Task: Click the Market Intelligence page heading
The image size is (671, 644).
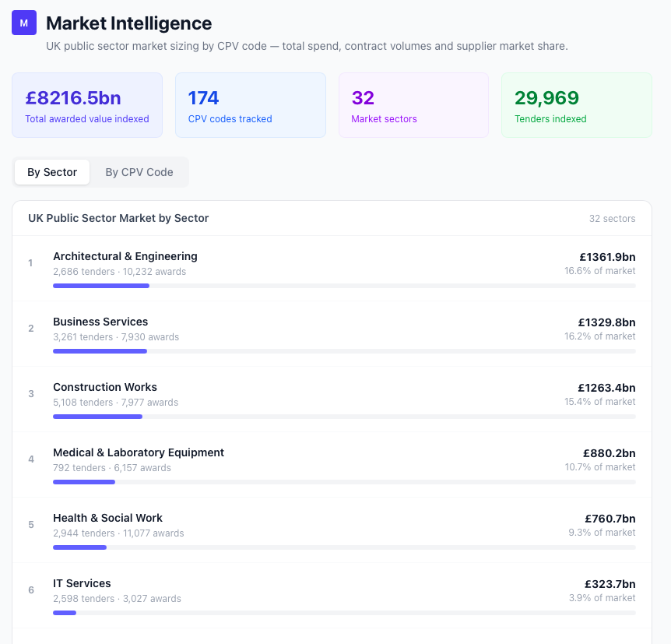Action: (x=128, y=23)
